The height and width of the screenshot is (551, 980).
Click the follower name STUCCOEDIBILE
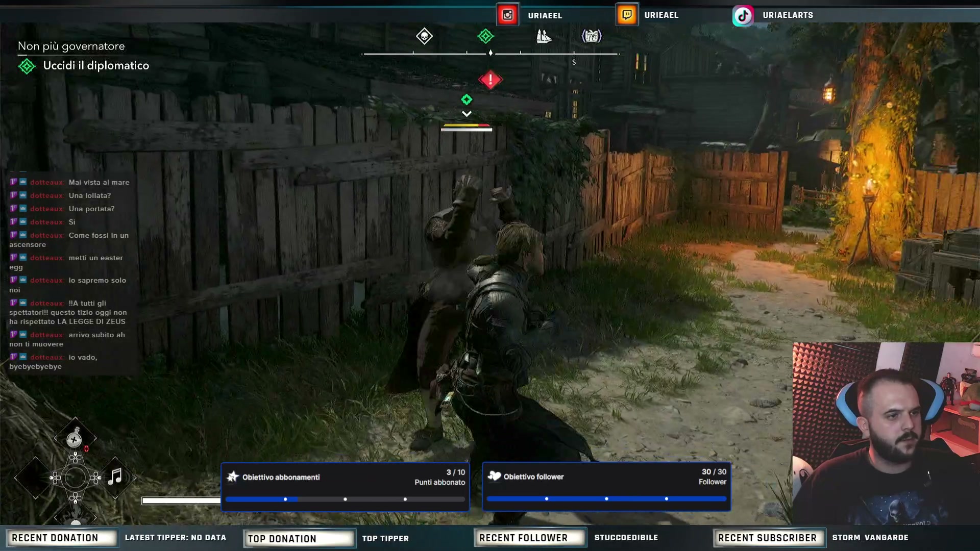pyautogui.click(x=626, y=538)
